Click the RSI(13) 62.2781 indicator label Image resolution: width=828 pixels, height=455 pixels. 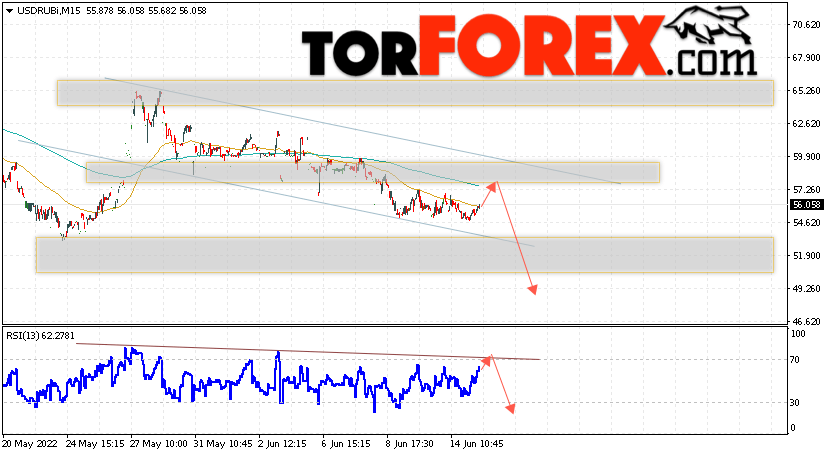click(x=40, y=335)
